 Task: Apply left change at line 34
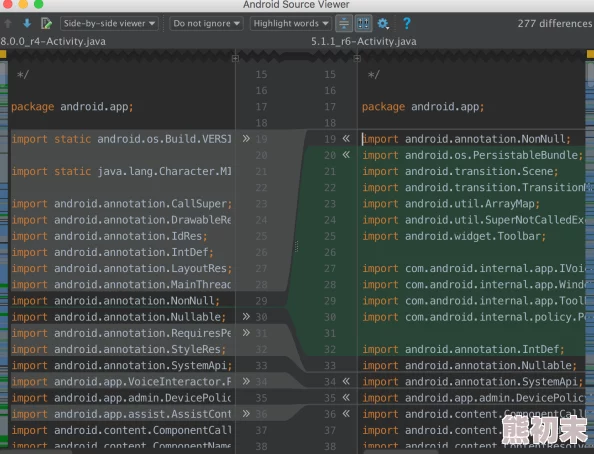(246, 381)
